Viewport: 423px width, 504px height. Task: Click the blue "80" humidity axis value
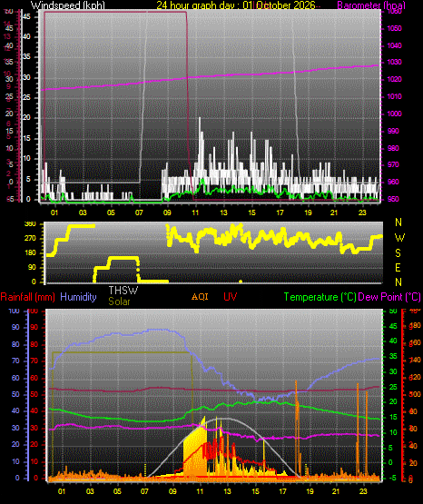point(15,344)
